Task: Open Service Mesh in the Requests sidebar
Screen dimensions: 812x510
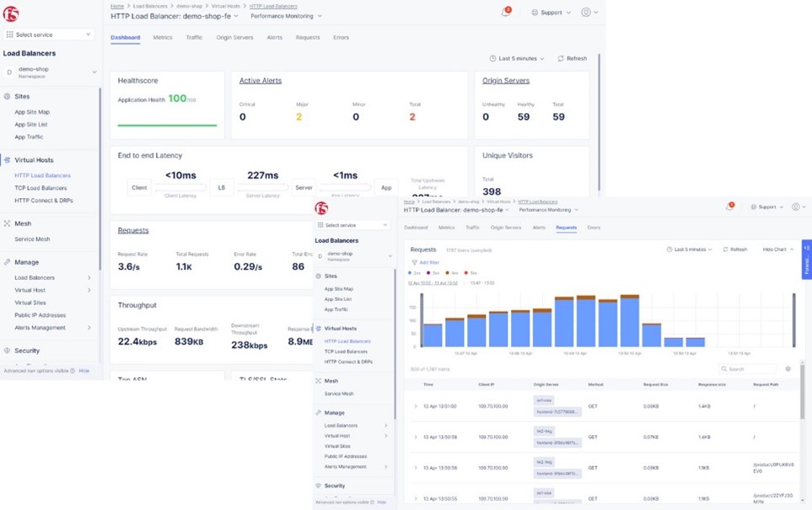Action: pos(339,394)
